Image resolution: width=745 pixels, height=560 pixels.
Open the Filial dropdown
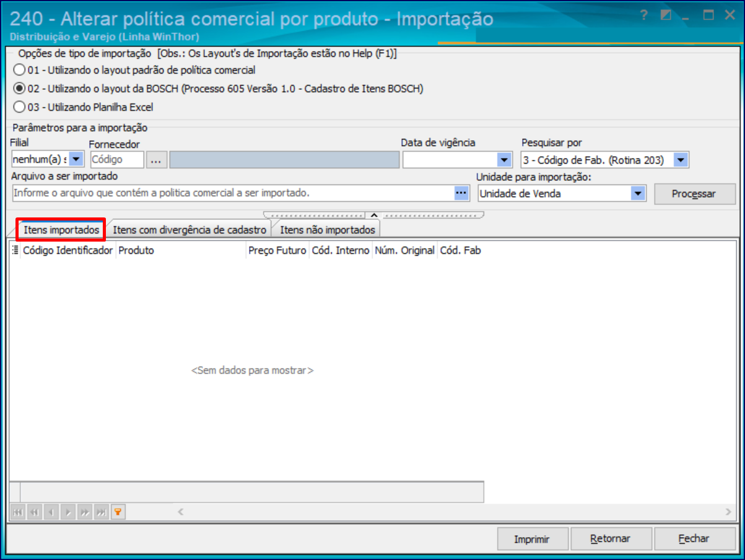tap(77, 160)
